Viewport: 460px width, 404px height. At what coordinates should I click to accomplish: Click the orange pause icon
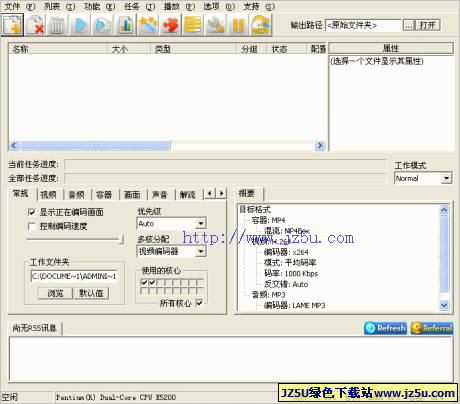click(238, 25)
